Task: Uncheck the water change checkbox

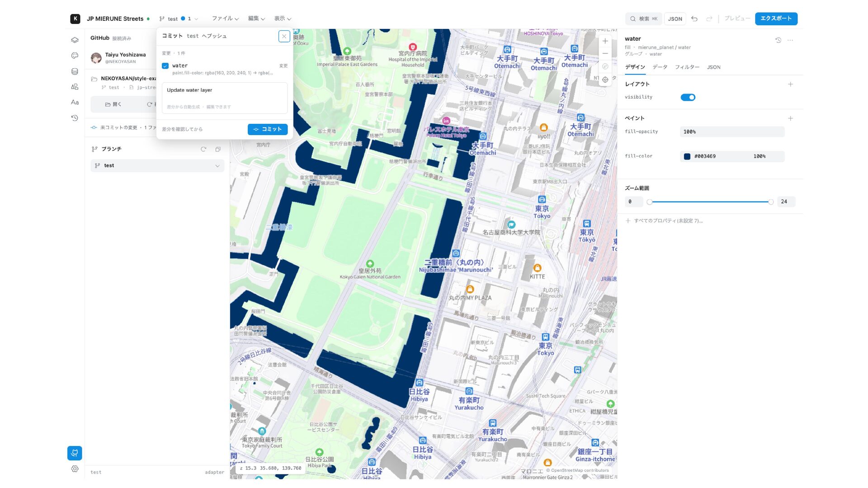Action: click(165, 66)
